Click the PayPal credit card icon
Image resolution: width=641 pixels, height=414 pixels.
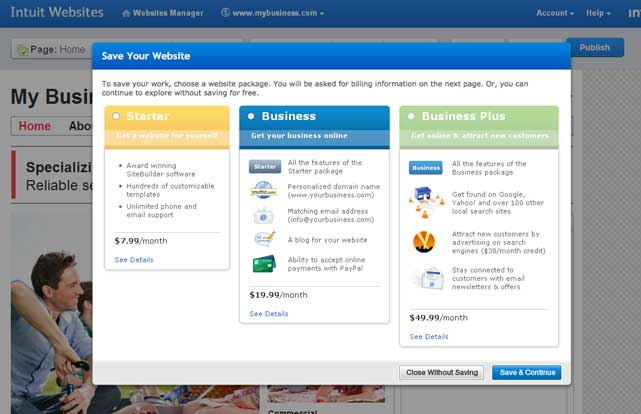[264, 264]
